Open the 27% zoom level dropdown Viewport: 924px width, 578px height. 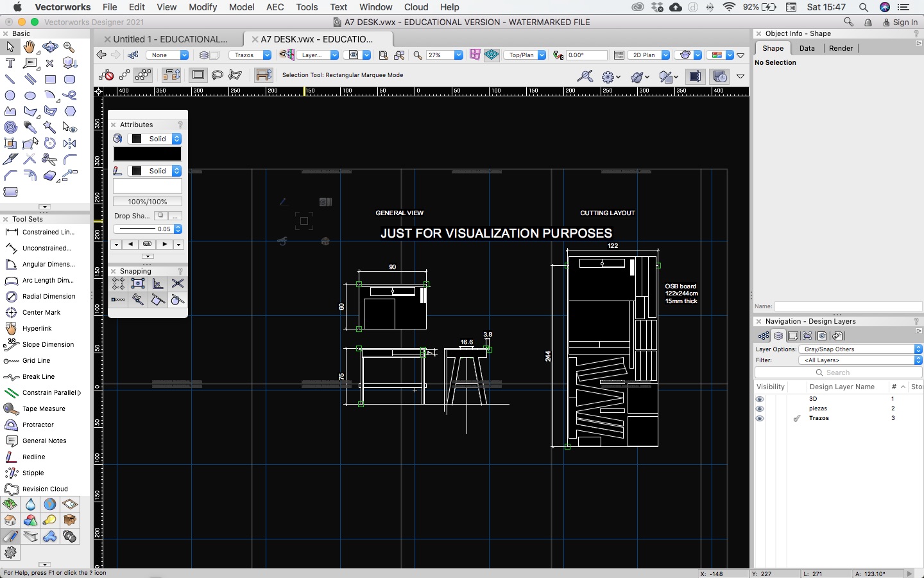(x=458, y=55)
